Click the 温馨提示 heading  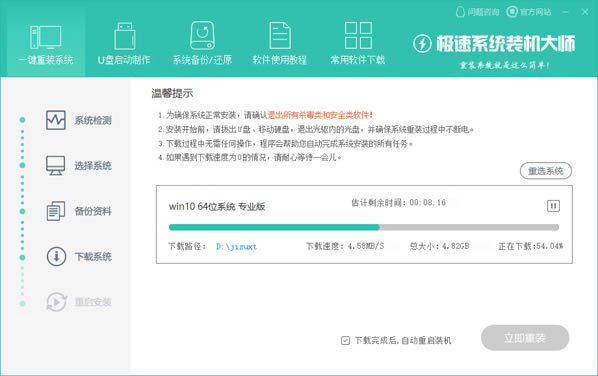point(172,93)
